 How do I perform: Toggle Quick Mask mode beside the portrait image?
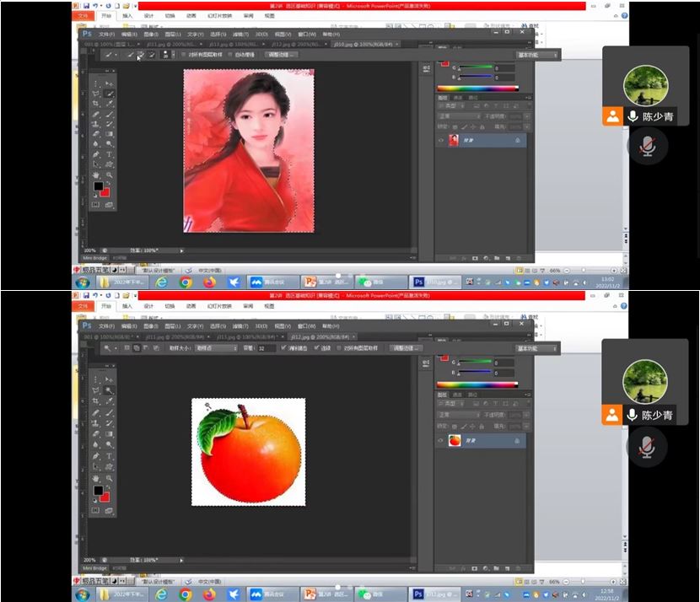click(x=95, y=205)
